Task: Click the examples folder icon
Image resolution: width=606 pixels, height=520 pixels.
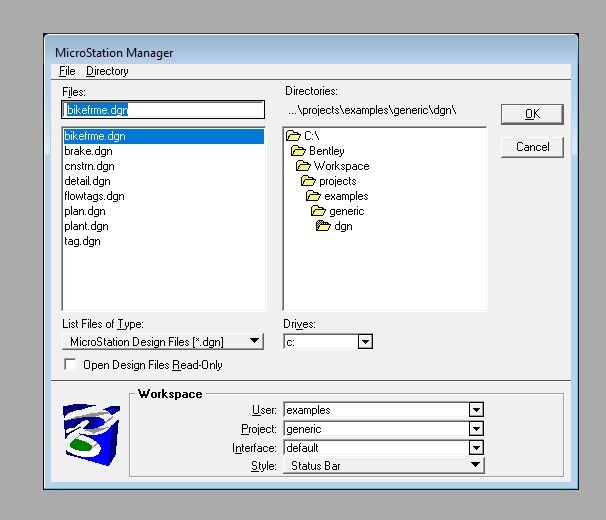Action: click(313, 196)
